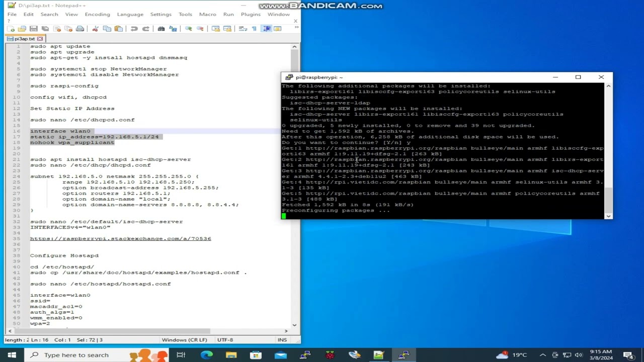Expand the system tray hidden icons chevron
This screenshot has height=362, width=644.
click(x=543, y=355)
